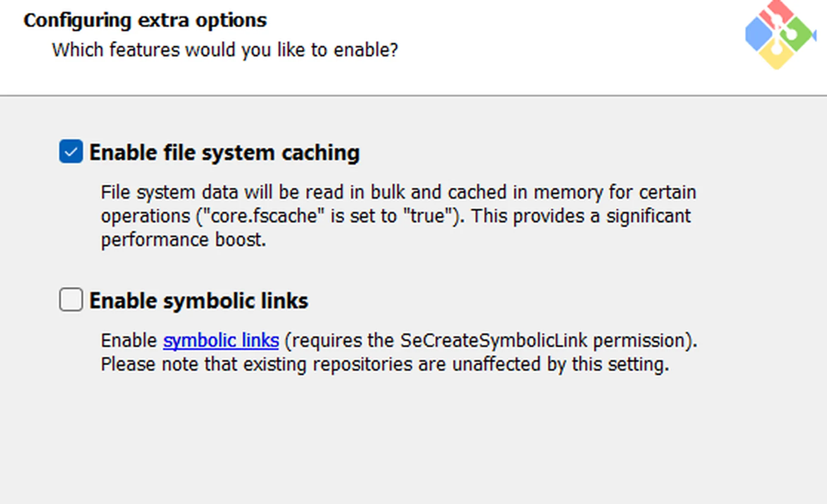Enable the symbolic links checkbox
Viewport: 827px width, 504px height.
point(71,299)
